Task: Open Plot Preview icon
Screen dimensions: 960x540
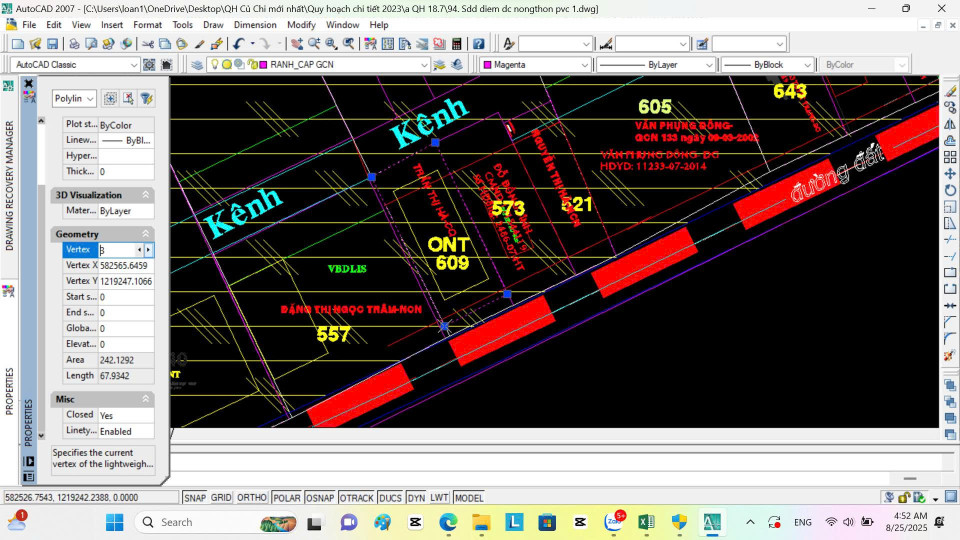Action: (91, 44)
